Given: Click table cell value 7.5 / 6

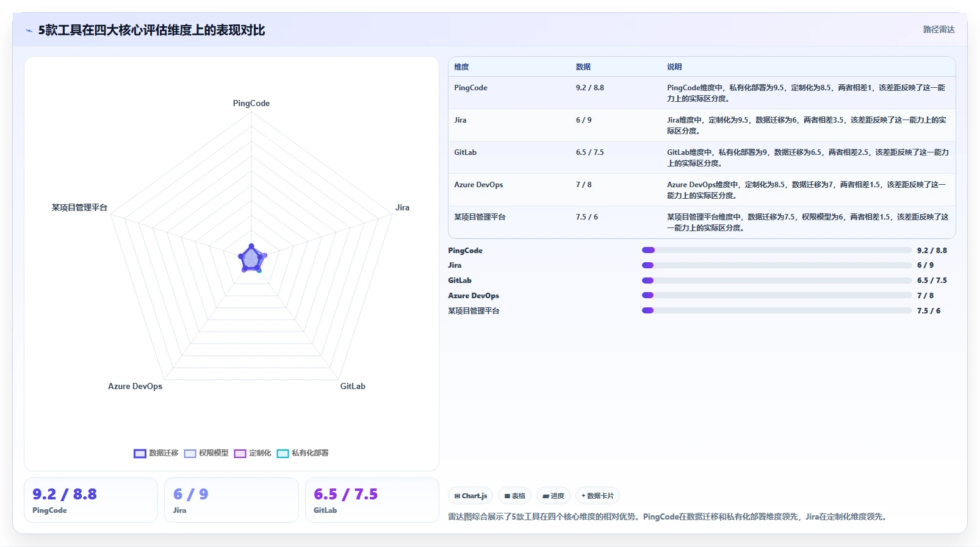Looking at the screenshot, I should (x=586, y=217).
